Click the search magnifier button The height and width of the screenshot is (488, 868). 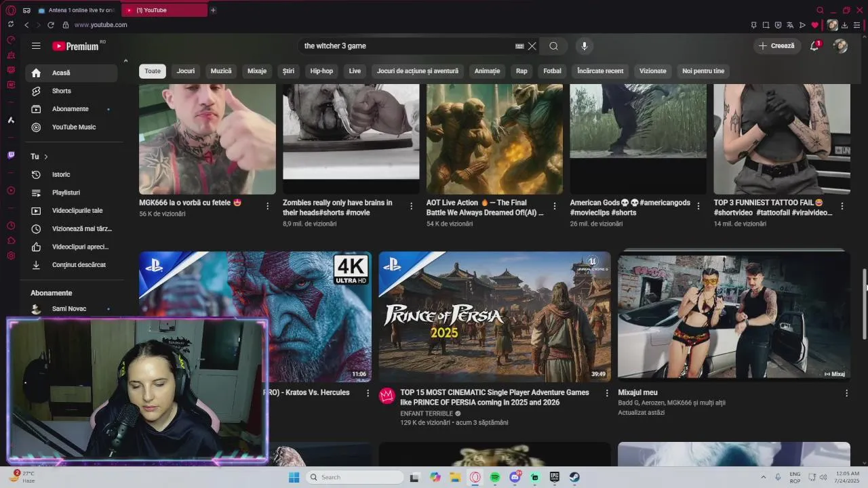(553, 46)
